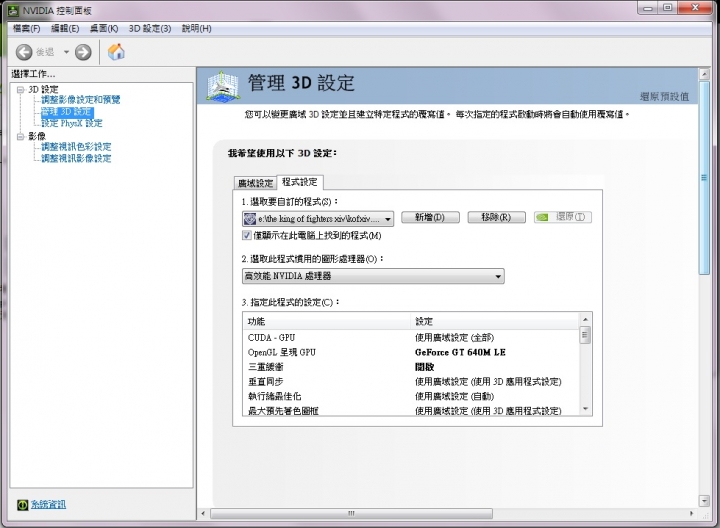Screen dimensions: 720x528
Task: Open the 高效能 NVIDIA 處理器 dropdown
Action: (373, 276)
